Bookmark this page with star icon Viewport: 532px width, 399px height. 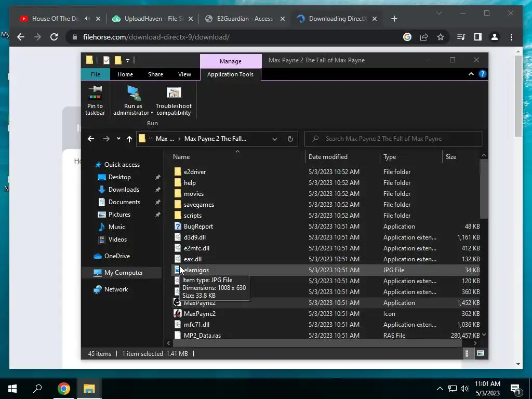[x=441, y=37]
